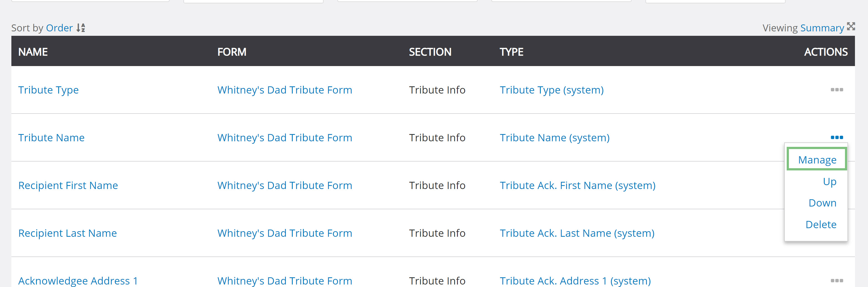This screenshot has width=868, height=287.
Task: Choose Down in the actions menu
Action: 822,203
